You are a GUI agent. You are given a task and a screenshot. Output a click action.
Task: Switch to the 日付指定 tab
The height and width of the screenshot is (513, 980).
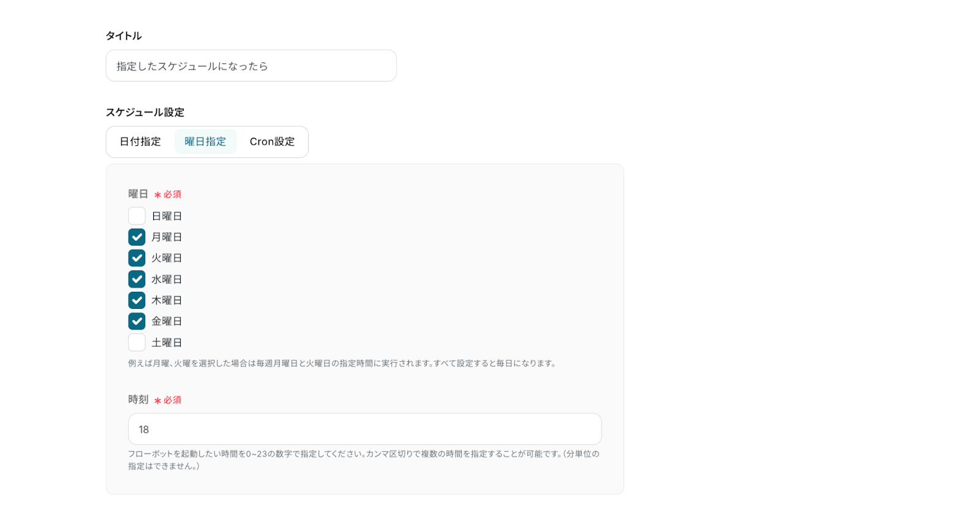click(x=140, y=142)
